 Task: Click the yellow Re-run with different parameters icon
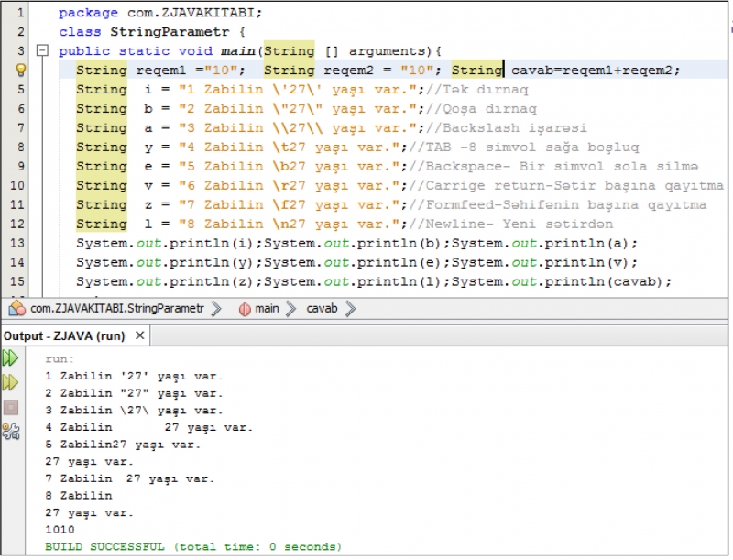click(10, 382)
